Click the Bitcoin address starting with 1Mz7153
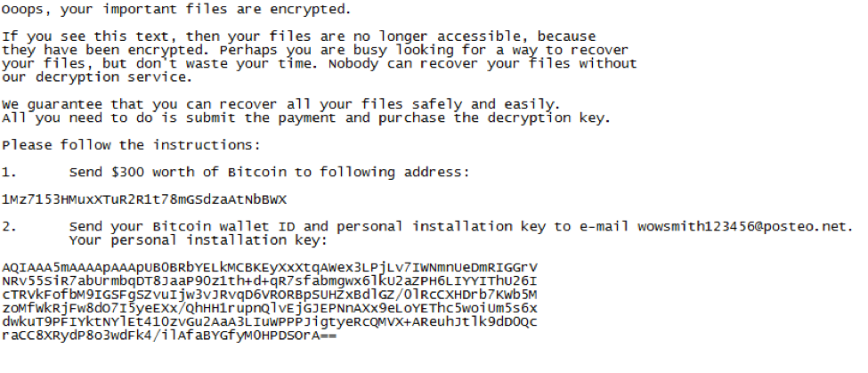This screenshot has height=373, width=868. (x=144, y=199)
